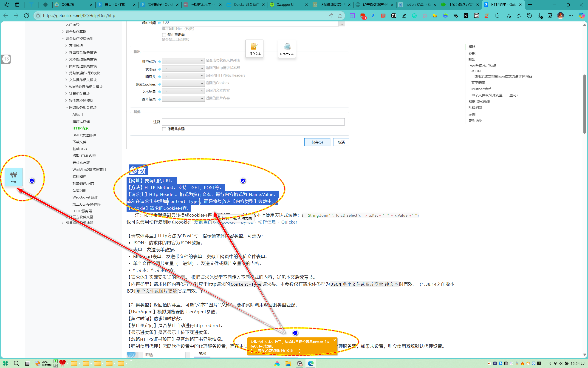The height and width of the screenshot is (368, 588).
Task: Click the N保存文本 action icon
Action: [287, 49]
